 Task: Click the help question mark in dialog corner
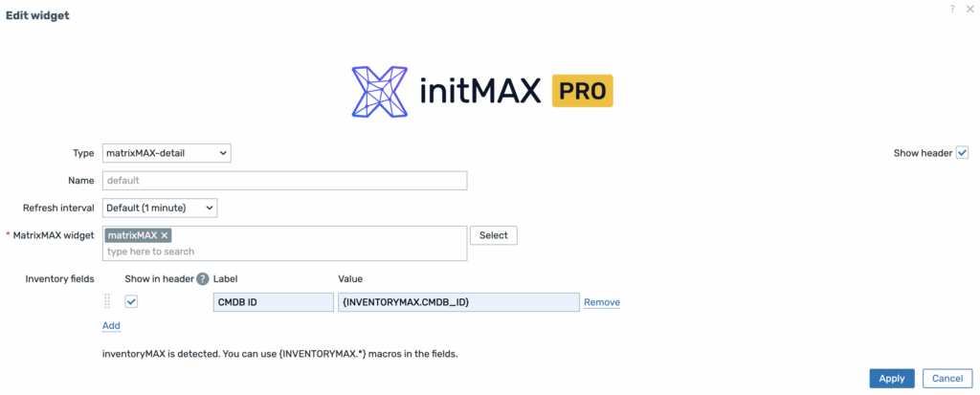[952, 9]
